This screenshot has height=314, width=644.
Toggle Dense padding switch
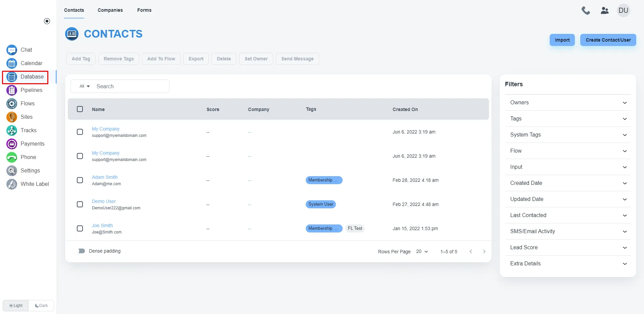point(80,251)
